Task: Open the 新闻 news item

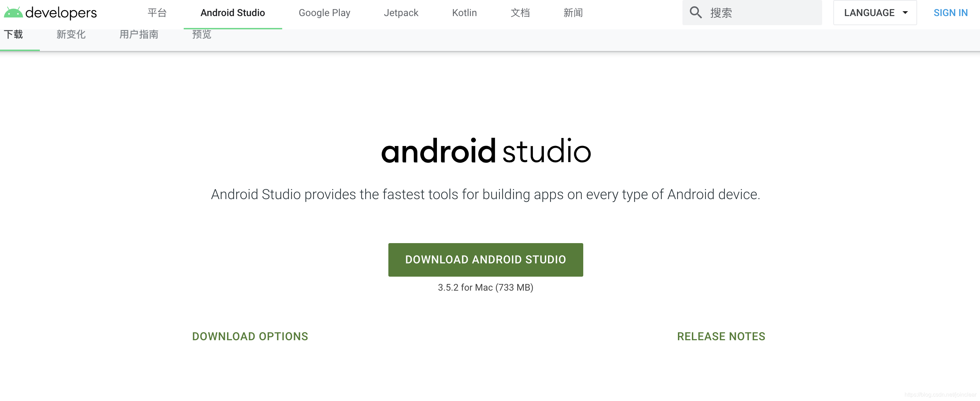Action: 573,13
